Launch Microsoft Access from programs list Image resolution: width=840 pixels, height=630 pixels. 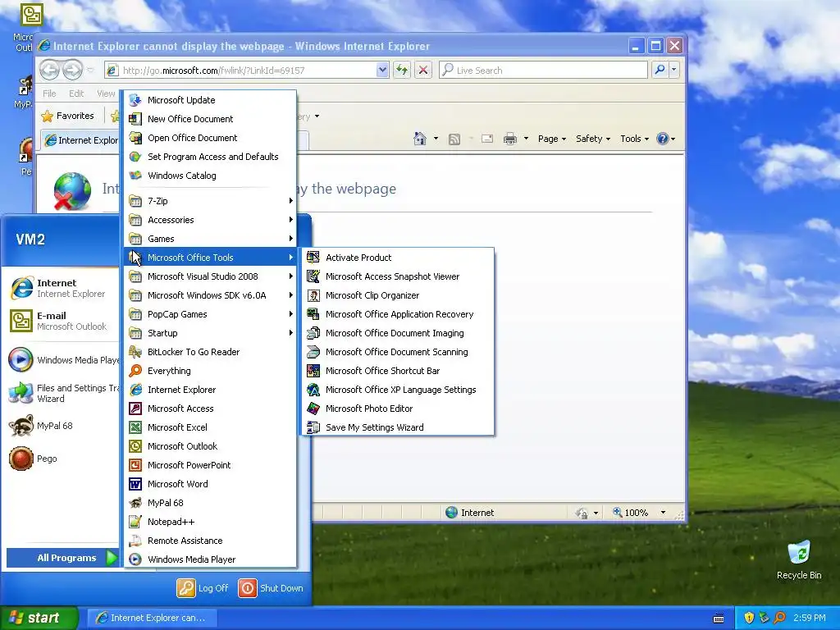coord(210,409)
